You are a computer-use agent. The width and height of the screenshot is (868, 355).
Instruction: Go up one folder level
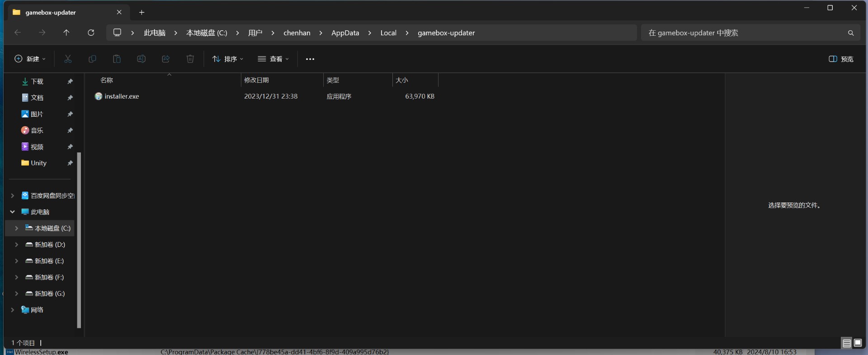[66, 33]
